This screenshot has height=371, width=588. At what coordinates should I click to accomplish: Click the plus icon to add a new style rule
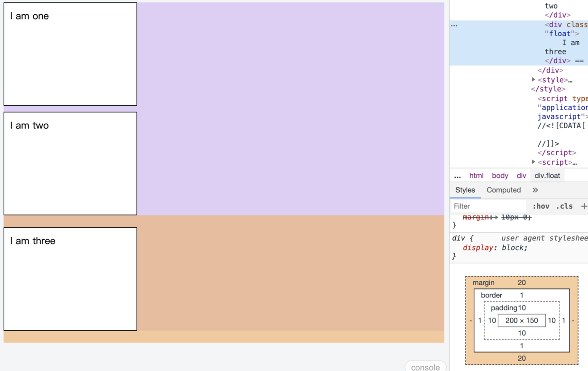coord(584,206)
